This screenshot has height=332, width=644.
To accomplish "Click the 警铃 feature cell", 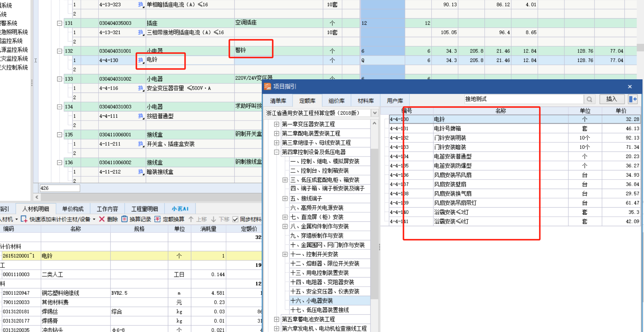I will coord(279,50).
